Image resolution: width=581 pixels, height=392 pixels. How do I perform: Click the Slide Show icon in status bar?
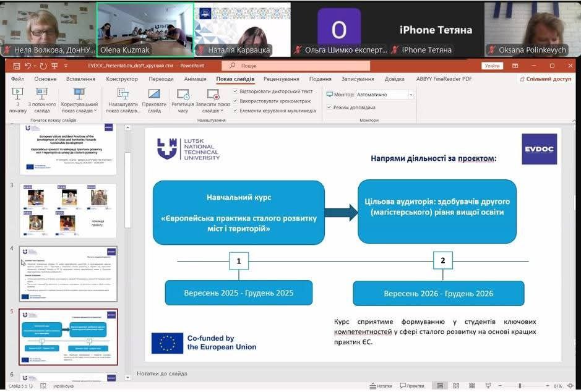tap(488, 386)
